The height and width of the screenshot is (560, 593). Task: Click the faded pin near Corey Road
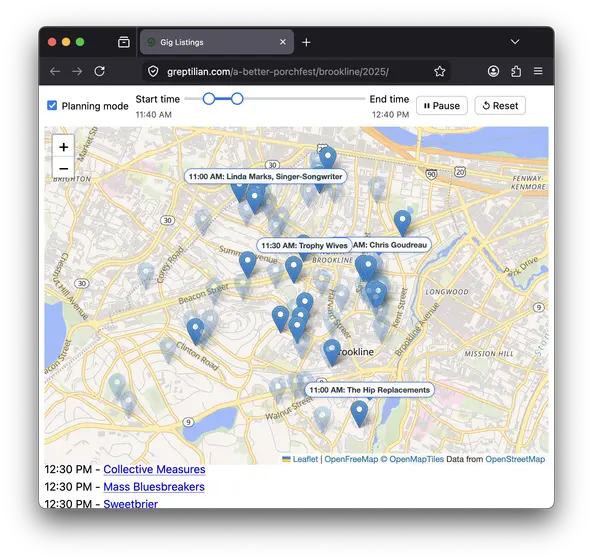146,275
